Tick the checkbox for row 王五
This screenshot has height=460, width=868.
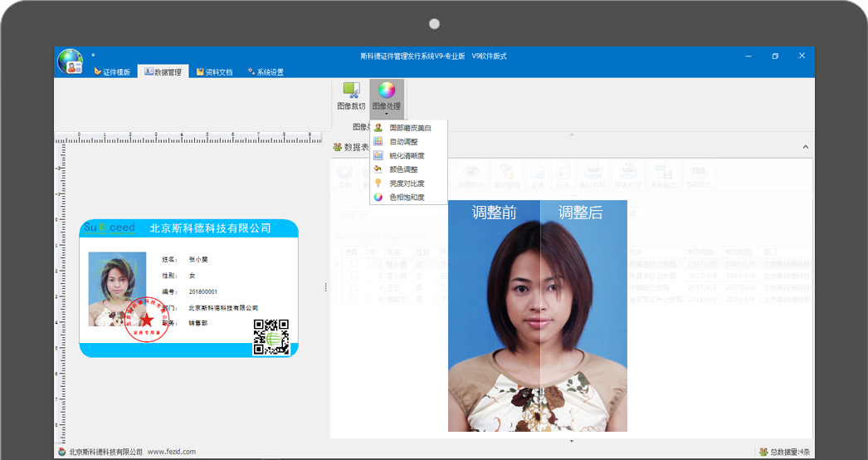(x=354, y=287)
